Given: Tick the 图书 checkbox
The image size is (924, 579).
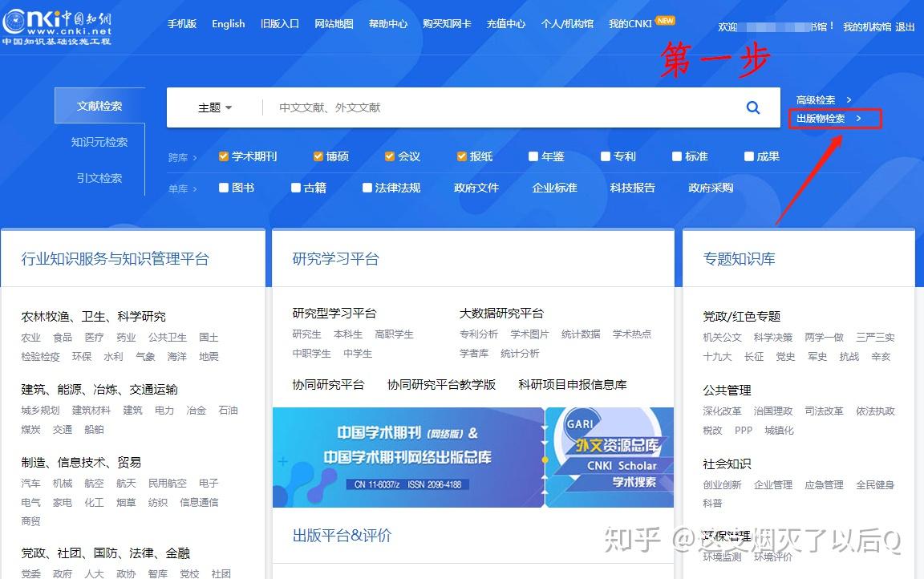Looking at the screenshot, I should [x=224, y=188].
